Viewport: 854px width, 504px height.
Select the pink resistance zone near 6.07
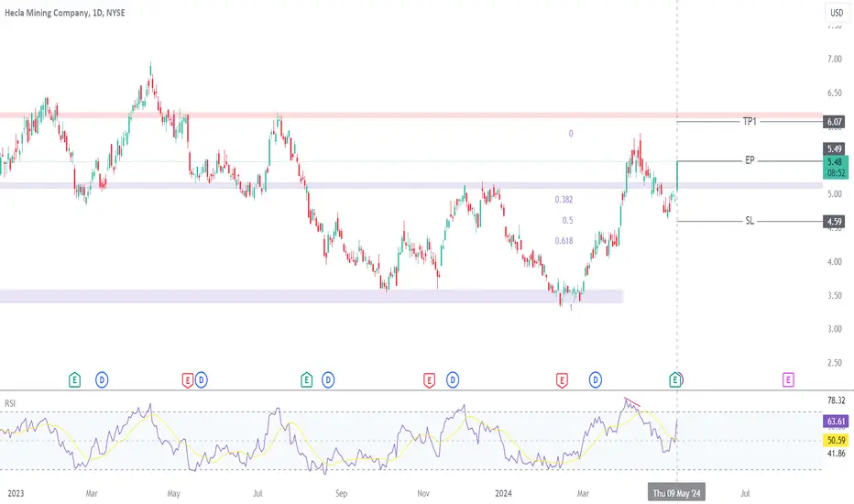[411, 115]
